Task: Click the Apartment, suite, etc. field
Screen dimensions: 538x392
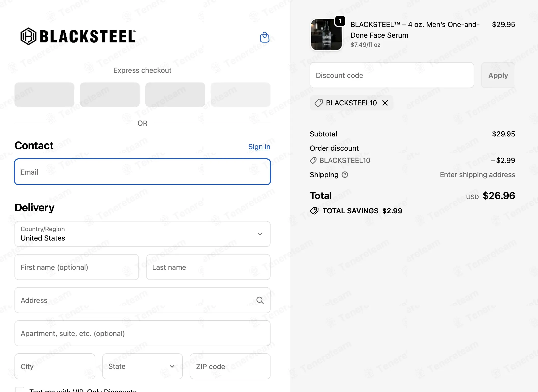Action: (143, 333)
